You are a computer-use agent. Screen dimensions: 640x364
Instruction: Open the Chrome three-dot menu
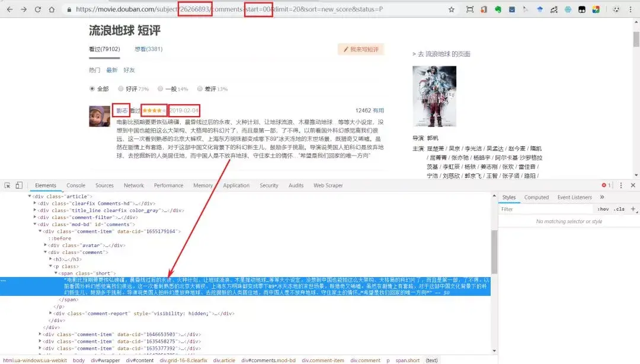coord(631,9)
